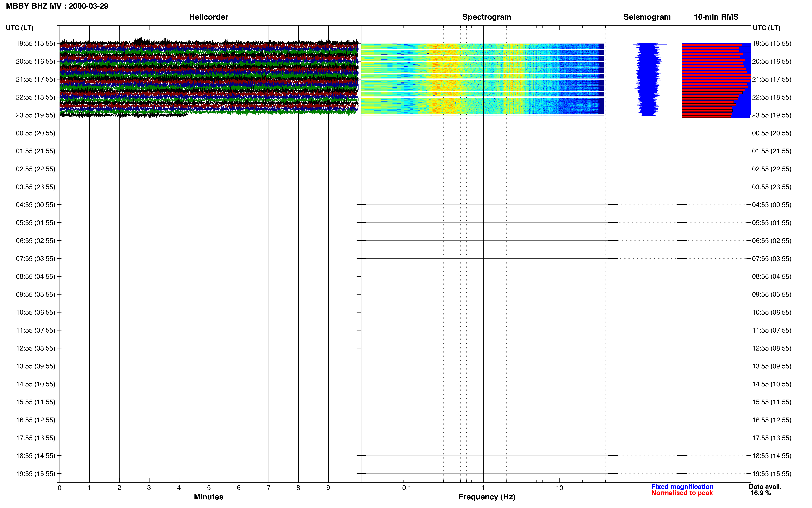This screenshot has width=812, height=508.
Task: Click the '0.1' frequency tick label
Action: click(x=407, y=488)
